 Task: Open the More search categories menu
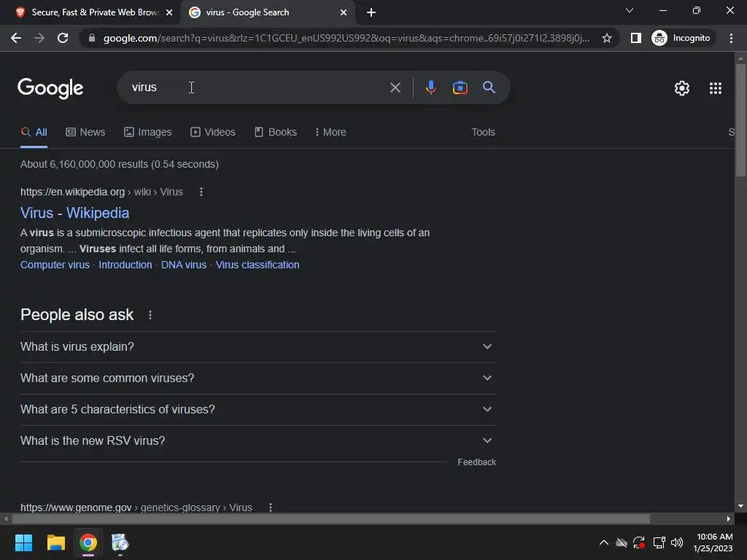pos(330,133)
